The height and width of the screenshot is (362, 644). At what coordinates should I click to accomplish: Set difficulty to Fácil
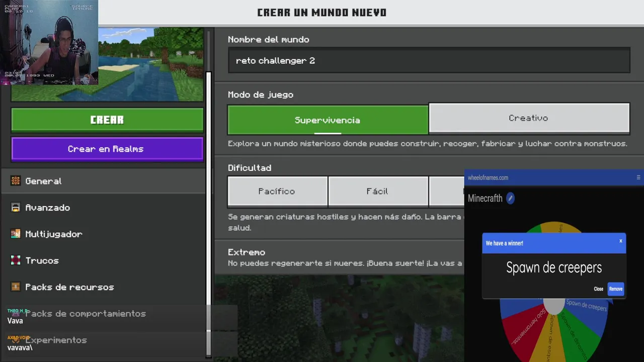[377, 191]
